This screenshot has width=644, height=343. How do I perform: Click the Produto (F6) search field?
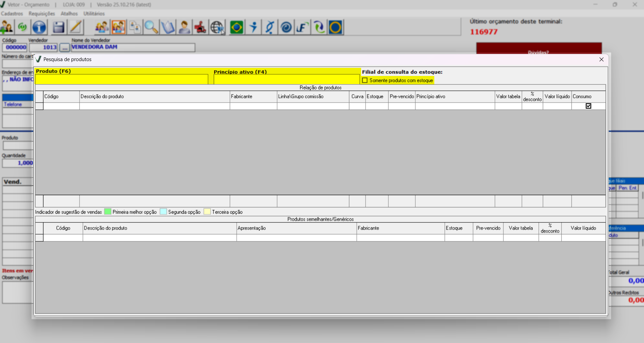121,79
